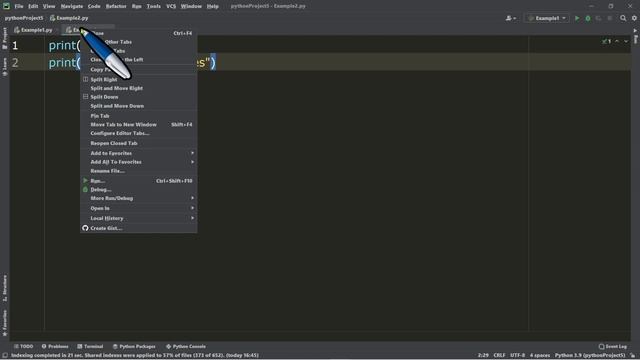Open the File menu
The height and width of the screenshot is (360, 640).
point(19,6)
